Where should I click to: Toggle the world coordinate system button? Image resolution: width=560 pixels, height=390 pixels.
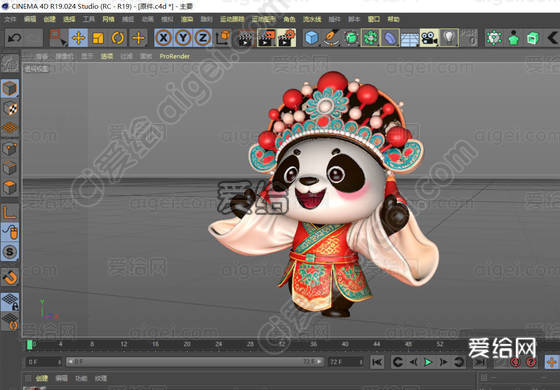point(223,38)
